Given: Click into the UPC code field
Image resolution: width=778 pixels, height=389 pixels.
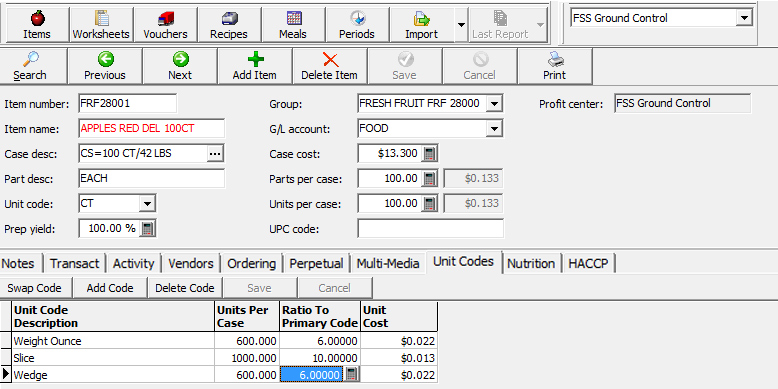Looking at the screenshot, I should click(431, 229).
